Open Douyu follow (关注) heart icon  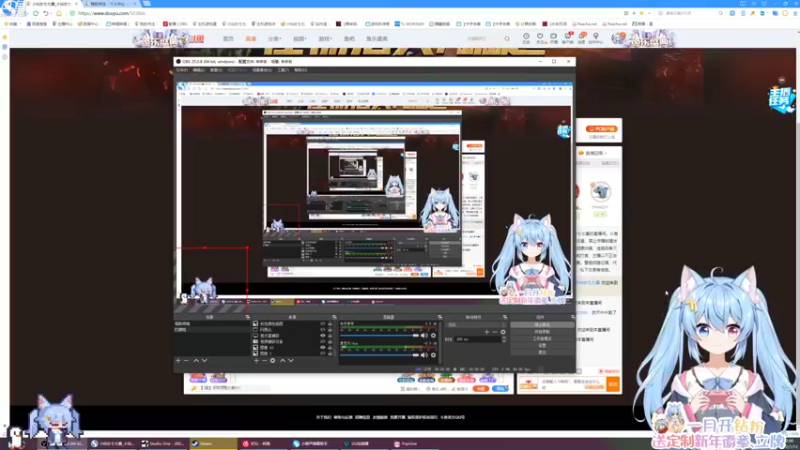pos(540,38)
